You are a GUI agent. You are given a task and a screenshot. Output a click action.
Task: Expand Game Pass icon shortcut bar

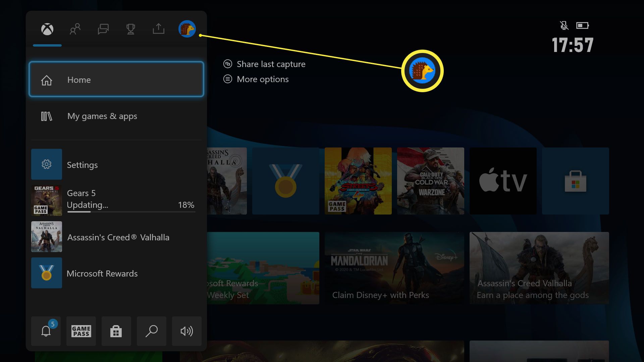click(x=81, y=331)
